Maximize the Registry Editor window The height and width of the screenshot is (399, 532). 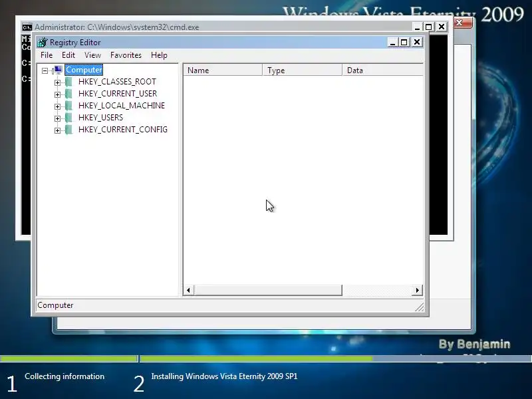tap(404, 42)
